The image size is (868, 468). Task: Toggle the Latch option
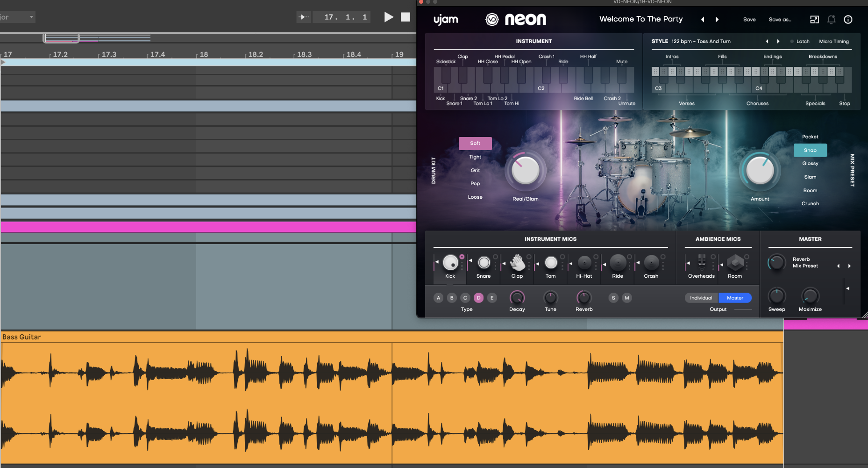click(x=800, y=42)
